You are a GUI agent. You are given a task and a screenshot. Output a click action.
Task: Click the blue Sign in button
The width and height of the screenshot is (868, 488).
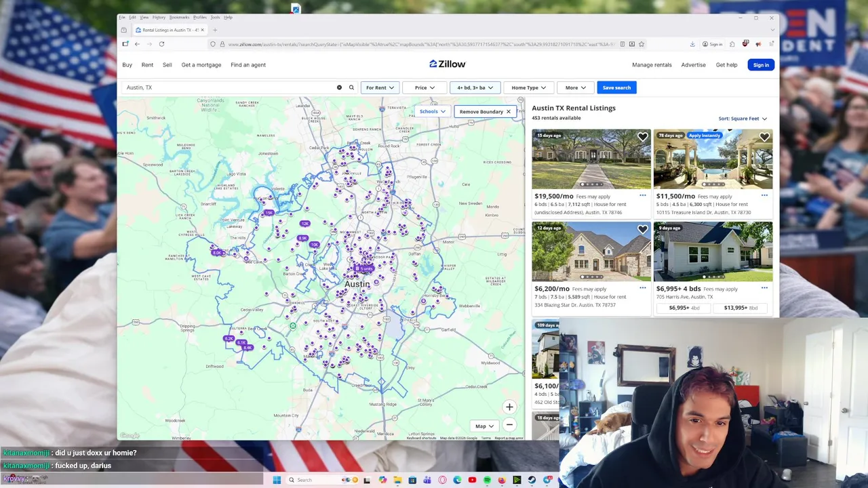761,65
